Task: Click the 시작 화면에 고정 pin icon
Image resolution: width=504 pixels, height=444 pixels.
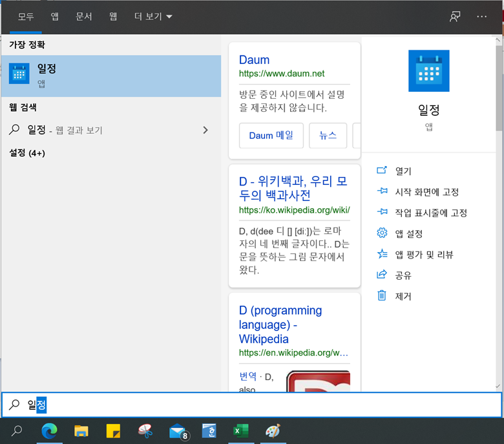Action: (382, 191)
